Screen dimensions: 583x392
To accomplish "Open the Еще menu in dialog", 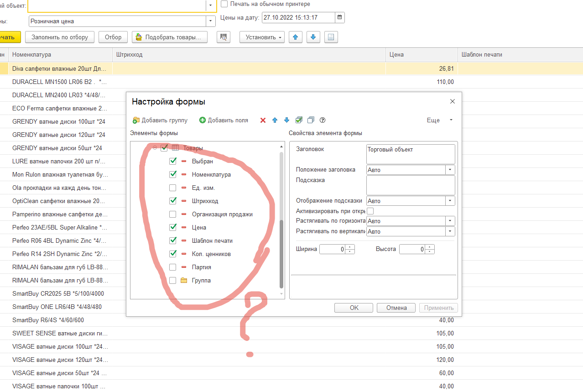I will pyautogui.click(x=439, y=120).
